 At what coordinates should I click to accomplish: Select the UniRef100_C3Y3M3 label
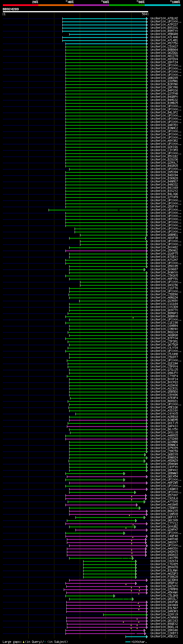tap(164, 150)
